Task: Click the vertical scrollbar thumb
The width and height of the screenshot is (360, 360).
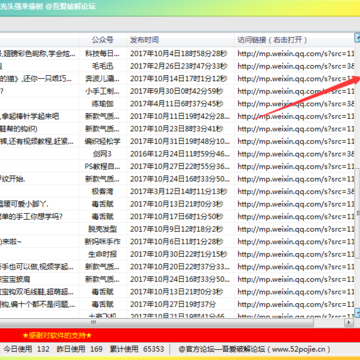Action: pyautogui.click(x=357, y=213)
